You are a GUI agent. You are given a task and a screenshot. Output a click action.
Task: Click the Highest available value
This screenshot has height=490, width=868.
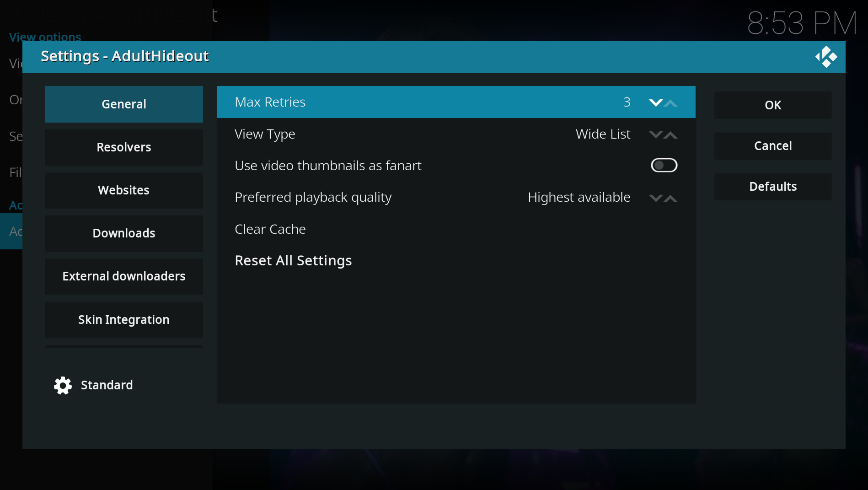[x=579, y=197]
